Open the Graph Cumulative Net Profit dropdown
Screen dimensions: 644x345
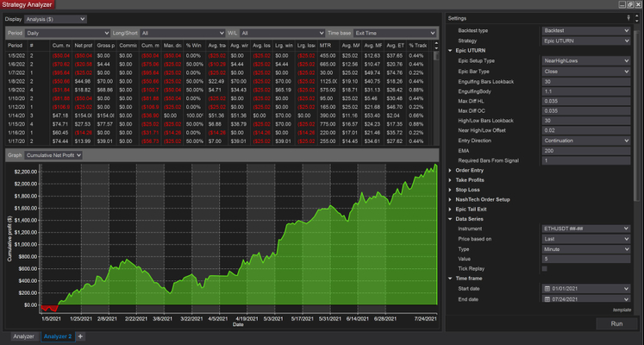coord(53,155)
